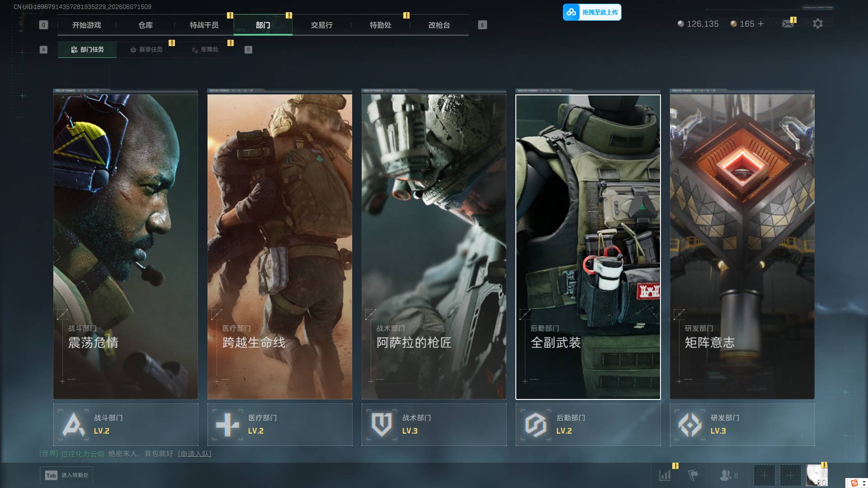Image resolution: width=868 pixels, height=488 pixels.
Task: Switch to the 仓库 tab
Action: tap(146, 25)
